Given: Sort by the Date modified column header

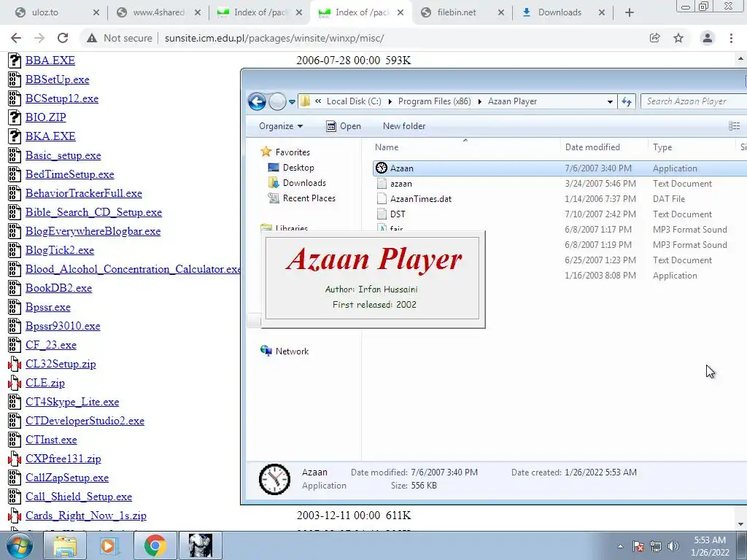Looking at the screenshot, I should 592,147.
